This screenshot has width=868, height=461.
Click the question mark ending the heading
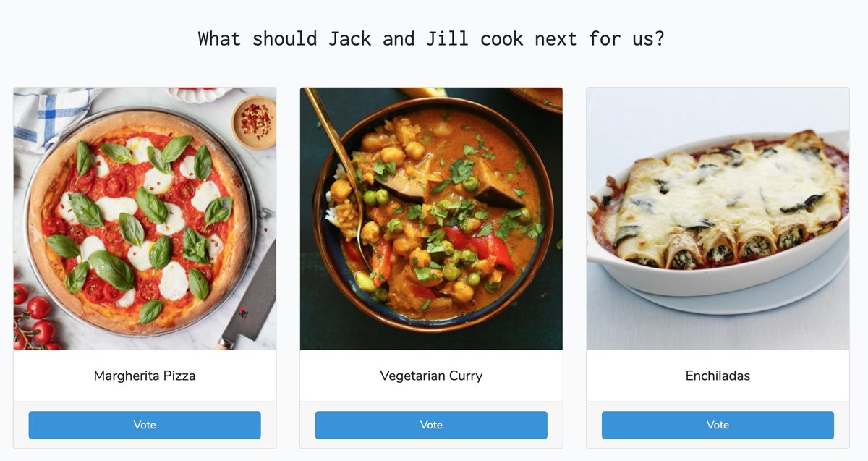[659, 38]
